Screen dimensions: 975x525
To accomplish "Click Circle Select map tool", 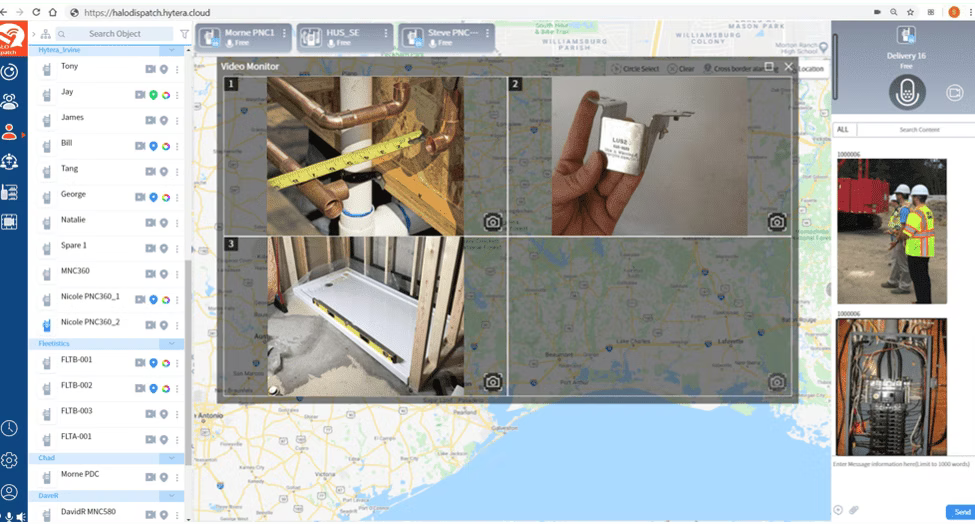I will click(635, 69).
